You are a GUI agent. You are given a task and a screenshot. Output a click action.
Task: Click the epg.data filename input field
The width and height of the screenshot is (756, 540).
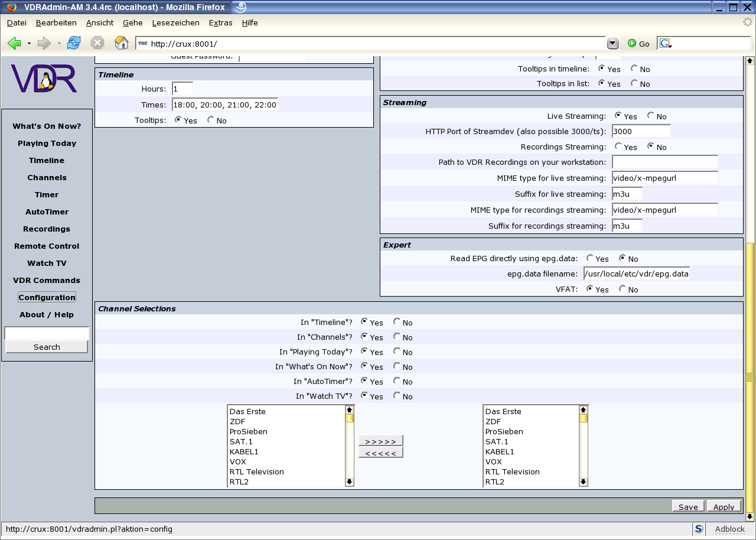pyautogui.click(x=636, y=274)
